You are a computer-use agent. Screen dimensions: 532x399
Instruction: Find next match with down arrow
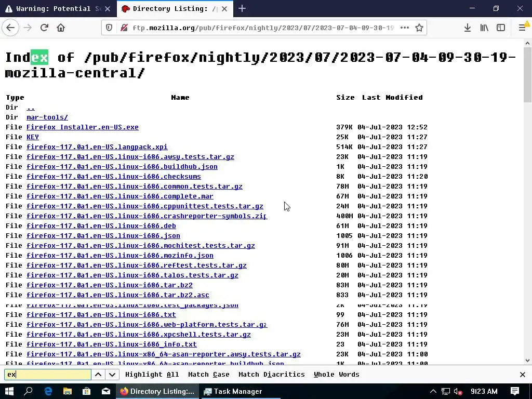pyautogui.click(x=112, y=374)
